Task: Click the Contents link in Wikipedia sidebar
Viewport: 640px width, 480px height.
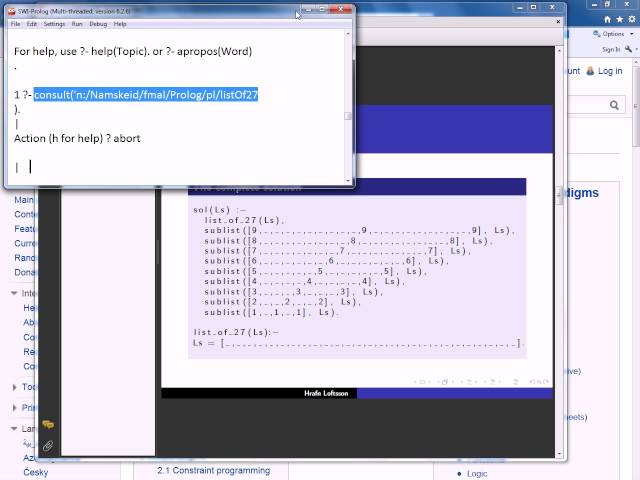Action: [25, 214]
